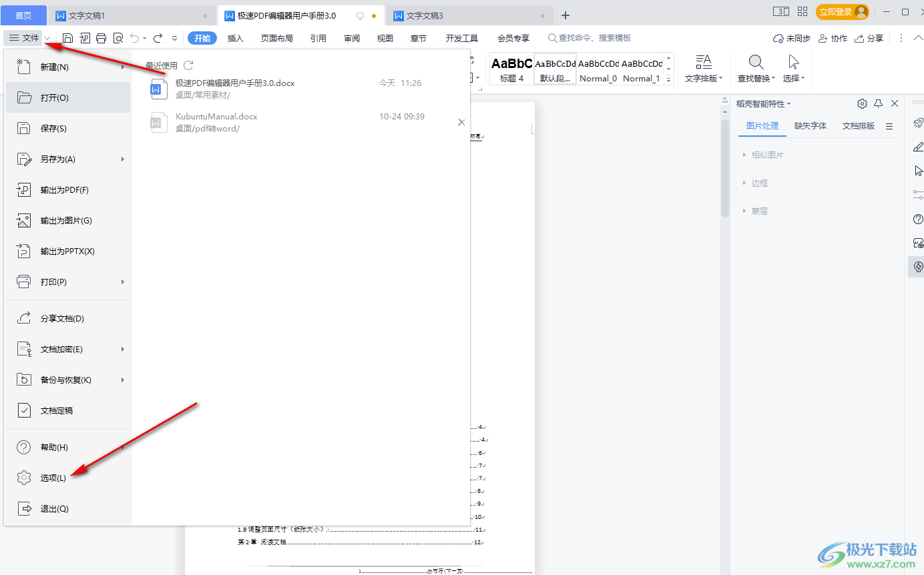Image resolution: width=924 pixels, height=575 pixels.
Task: Expand the 边框 section
Action: click(744, 183)
